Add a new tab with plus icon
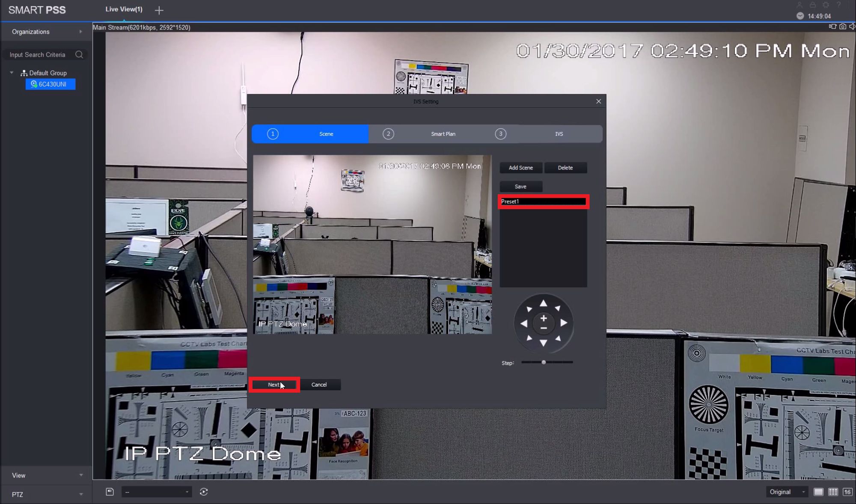This screenshot has height=504, width=856. tap(159, 10)
